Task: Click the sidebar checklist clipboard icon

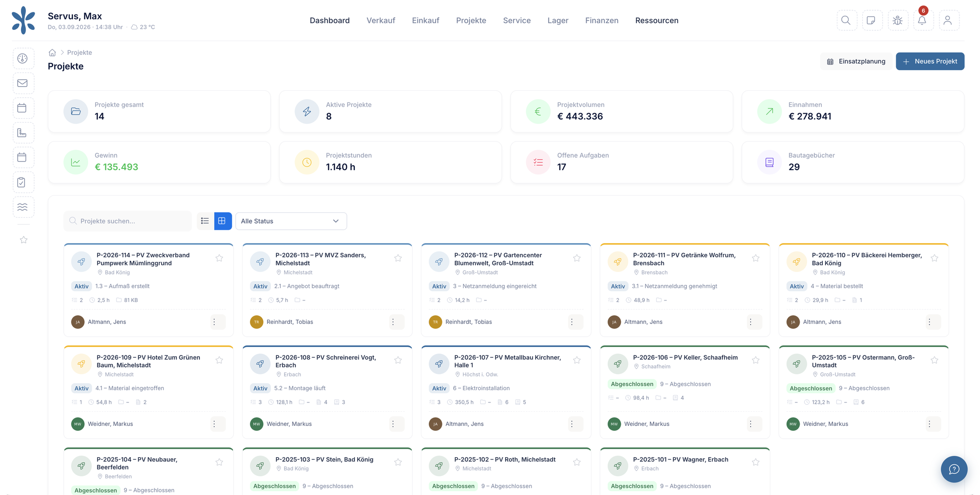Action: pyautogui.click(x=23, y=182)
